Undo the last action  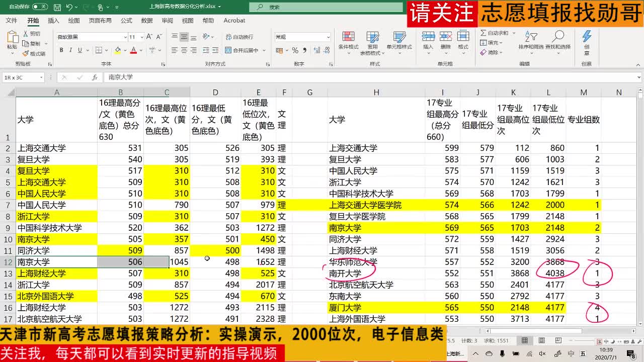coord(69,7)
